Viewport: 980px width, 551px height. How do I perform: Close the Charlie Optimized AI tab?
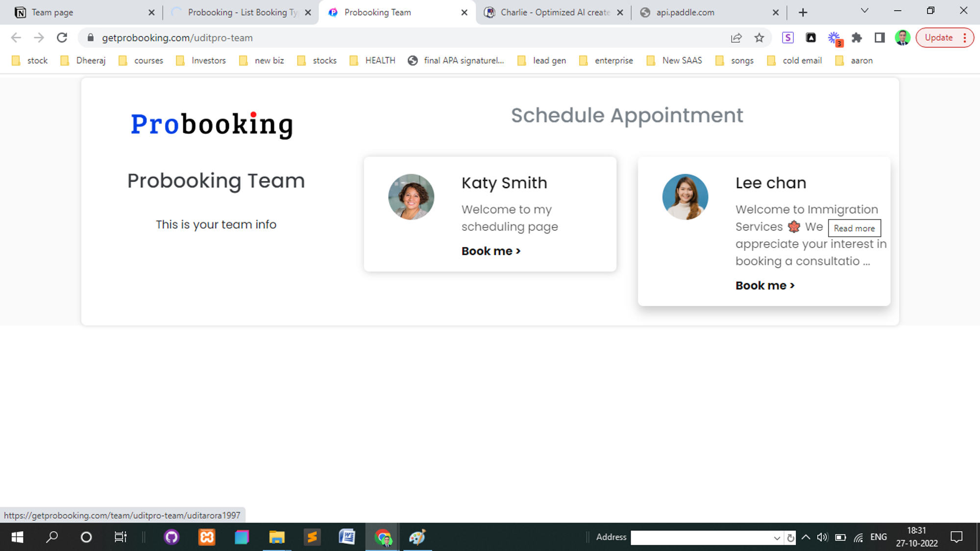[x=620, y=13]
